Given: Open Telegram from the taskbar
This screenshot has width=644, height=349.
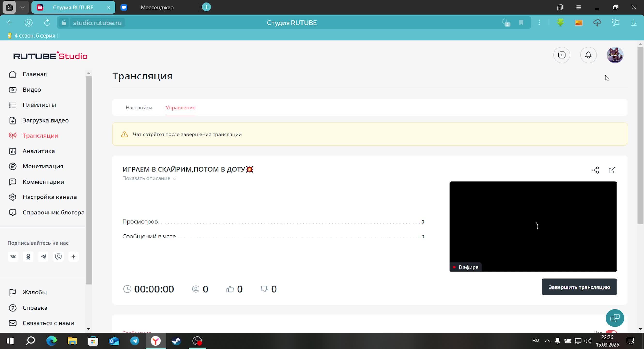Looking at the screenshot, I should pos(135,341).
